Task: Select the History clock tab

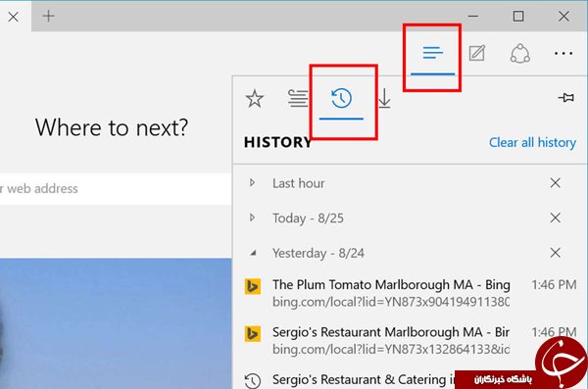Action: 341,98
